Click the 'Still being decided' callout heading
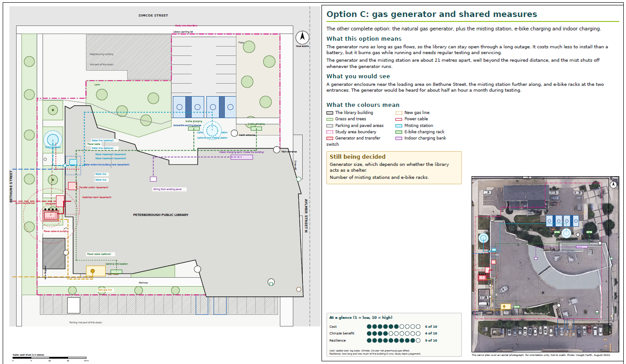Image resolution: width=626 pixels, height=364 pixels. pyautogui.click(x=357, y=157)
